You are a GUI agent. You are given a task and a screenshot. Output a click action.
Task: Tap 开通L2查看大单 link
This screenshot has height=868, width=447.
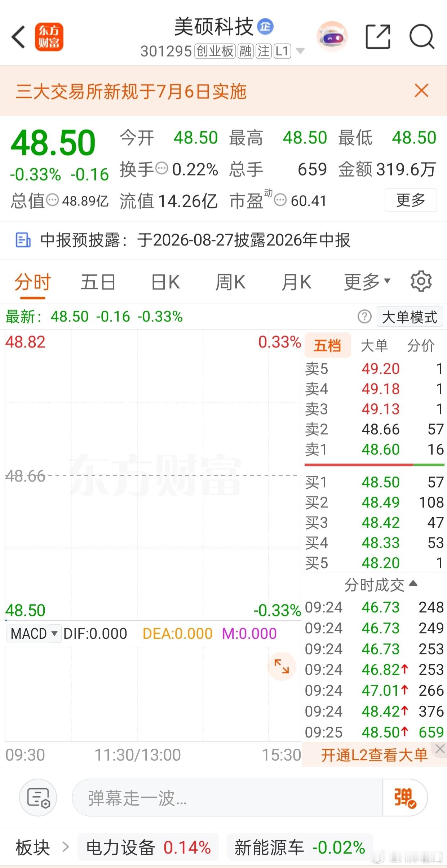(x=374, y=755)
